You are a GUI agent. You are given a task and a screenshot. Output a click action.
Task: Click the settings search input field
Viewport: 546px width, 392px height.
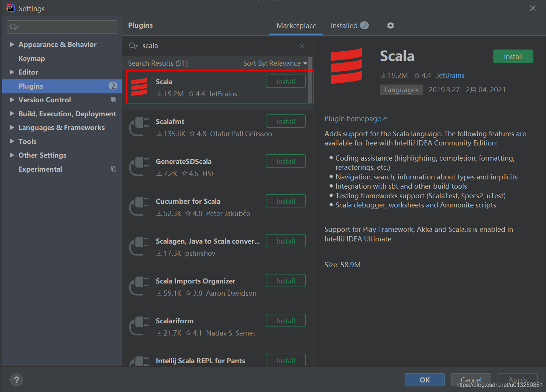click(x=62, y=27)
